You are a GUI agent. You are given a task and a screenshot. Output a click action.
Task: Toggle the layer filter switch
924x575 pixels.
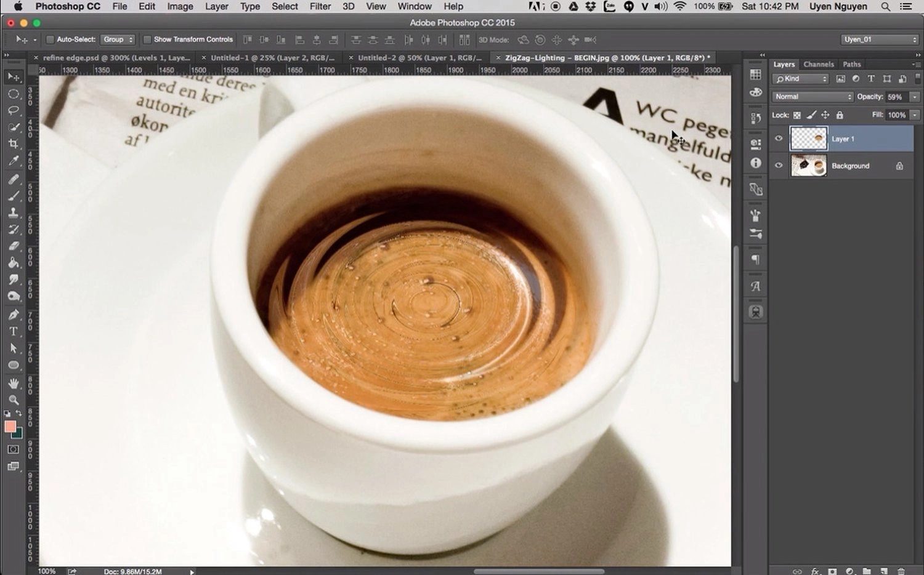pos(917,79)
